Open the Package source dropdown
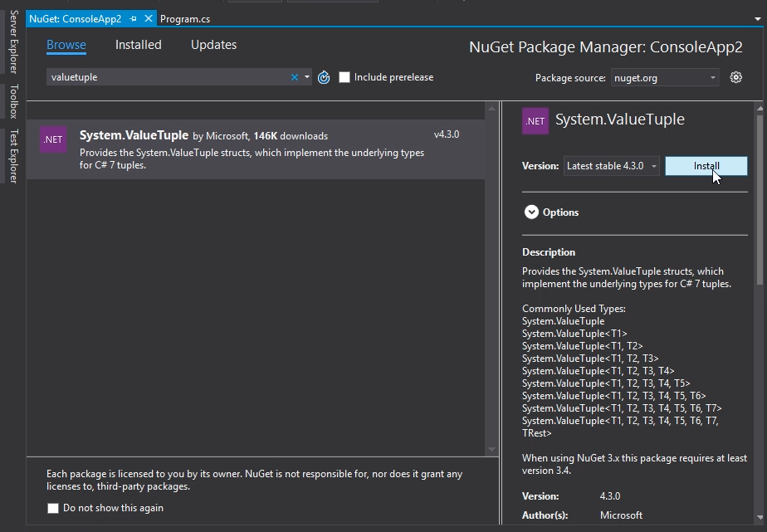 point(665,78)
